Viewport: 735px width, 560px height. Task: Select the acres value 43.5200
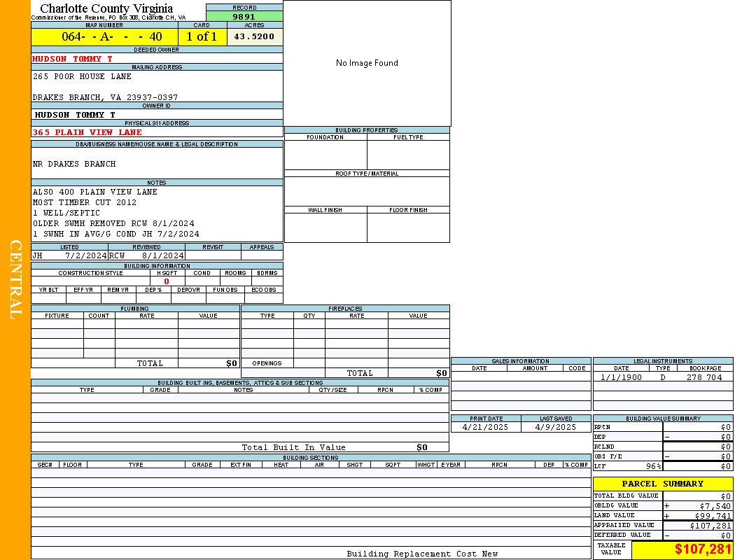[x=254, y=36]
